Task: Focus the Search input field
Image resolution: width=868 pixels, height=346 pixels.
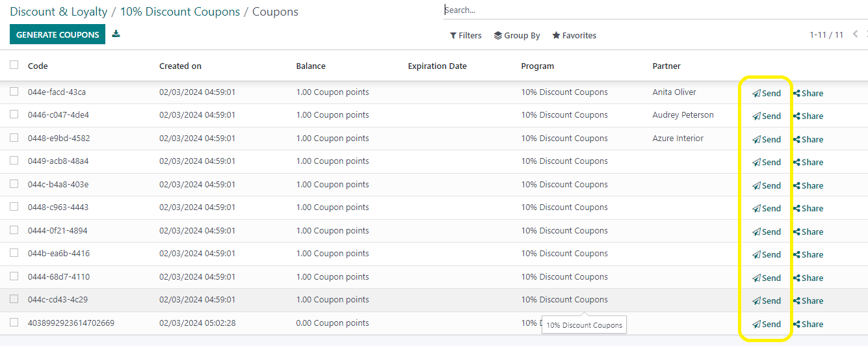Action: pyautogui.click(x=653, y=10)
